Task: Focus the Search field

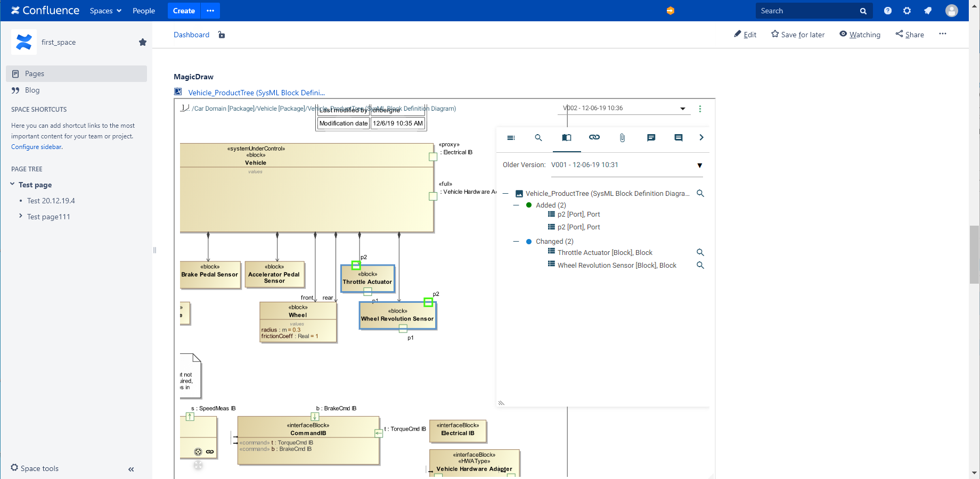Action: click(814, 11)
